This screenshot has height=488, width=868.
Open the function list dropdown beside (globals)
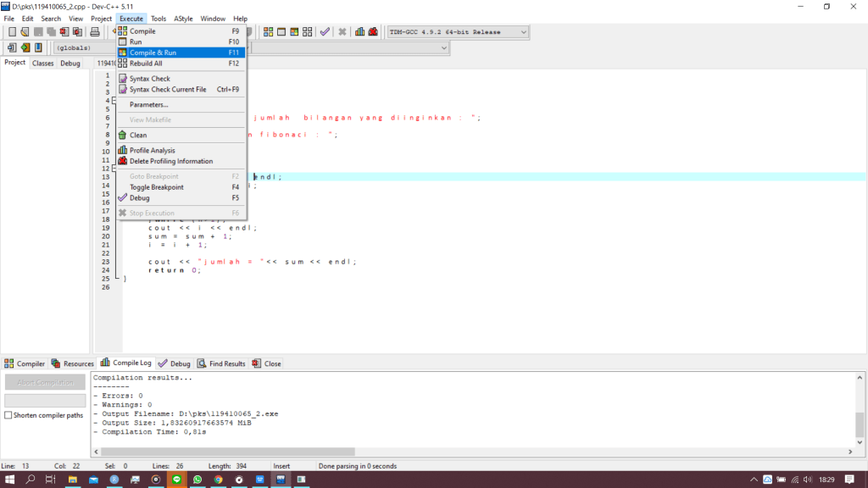click(x=443, y=47)
